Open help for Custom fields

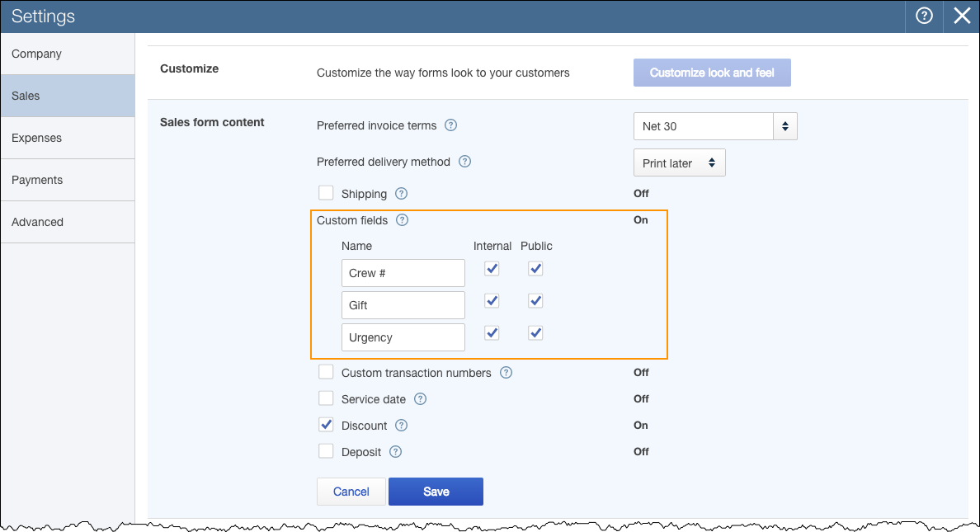pos(402,220)
